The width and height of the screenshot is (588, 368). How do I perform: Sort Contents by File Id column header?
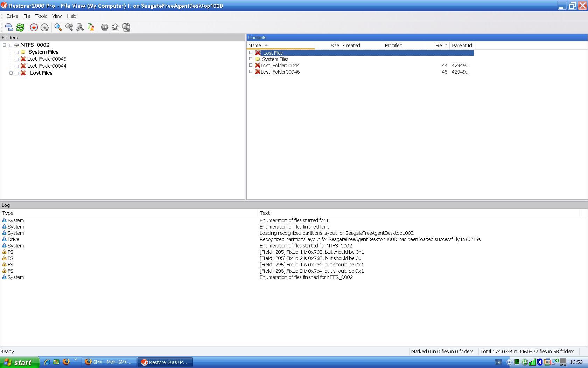click(x=437, y=46)
